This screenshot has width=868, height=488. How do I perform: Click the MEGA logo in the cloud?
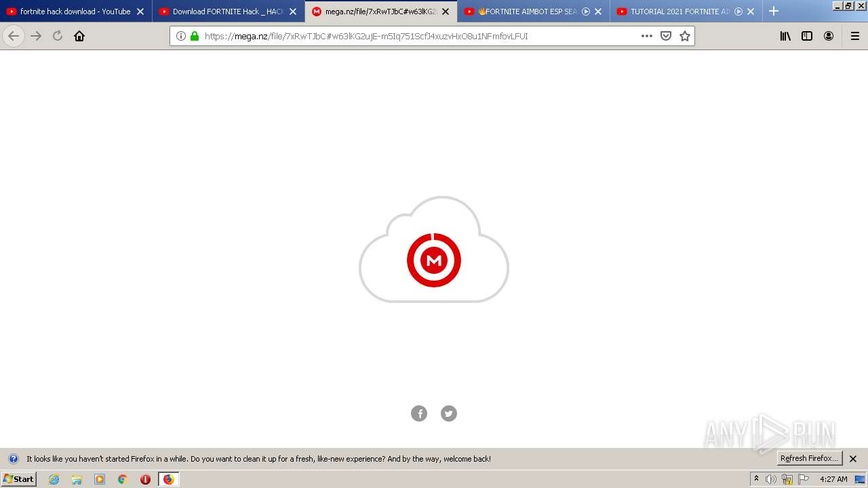coord(434,260)
